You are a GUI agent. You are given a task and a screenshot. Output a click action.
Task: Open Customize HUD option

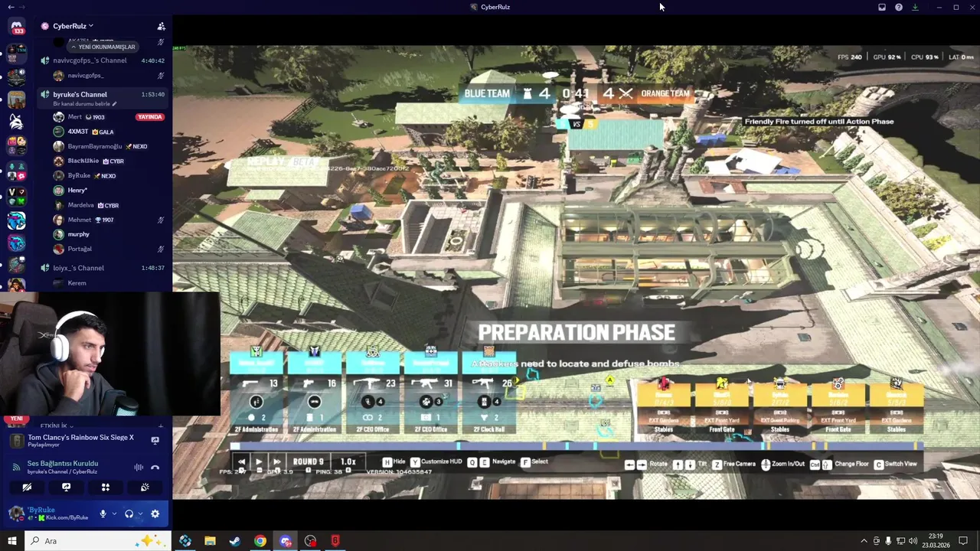click(x=436, y=462)
